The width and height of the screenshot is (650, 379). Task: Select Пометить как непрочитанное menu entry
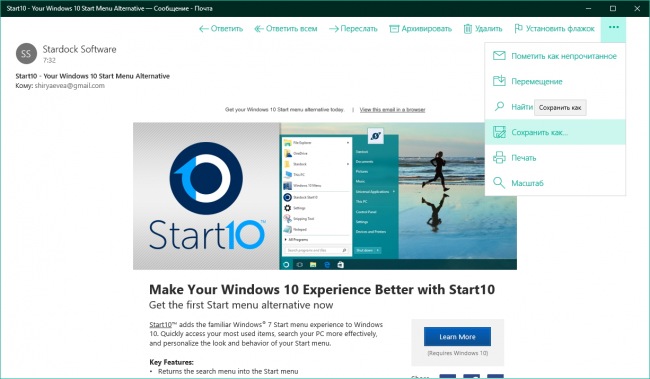[555, 56]
